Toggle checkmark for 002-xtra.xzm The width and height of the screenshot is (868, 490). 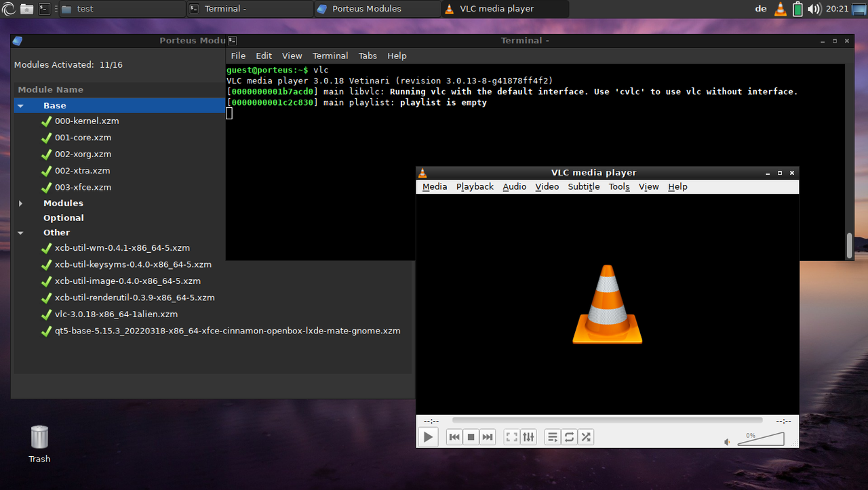[46, 171]
